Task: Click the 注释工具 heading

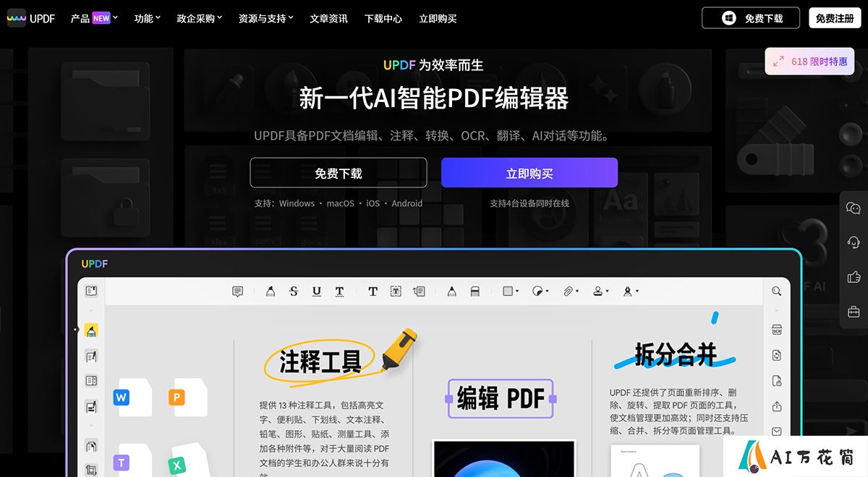Action: click(x=320, y=360)
